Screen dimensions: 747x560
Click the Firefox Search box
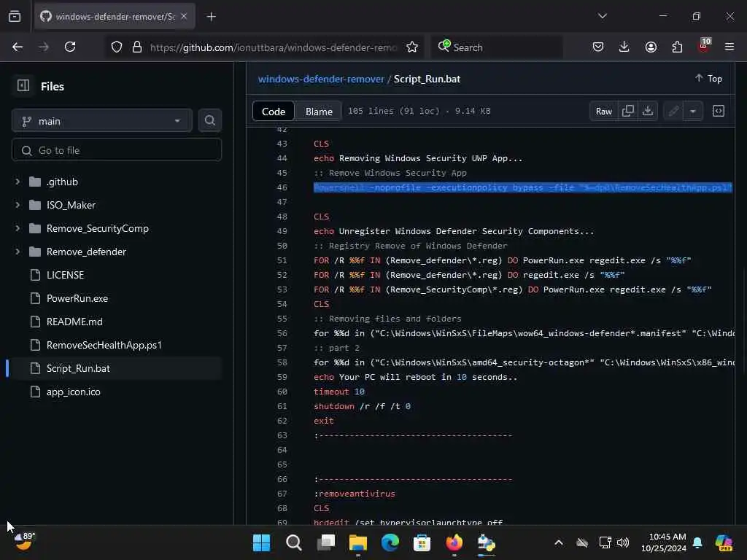[x=497, y=47]
